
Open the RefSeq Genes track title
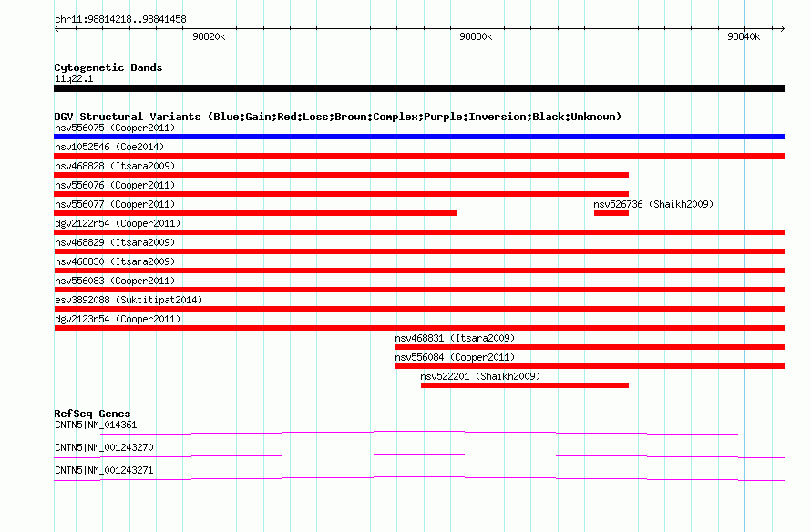(x=92, y=414)
